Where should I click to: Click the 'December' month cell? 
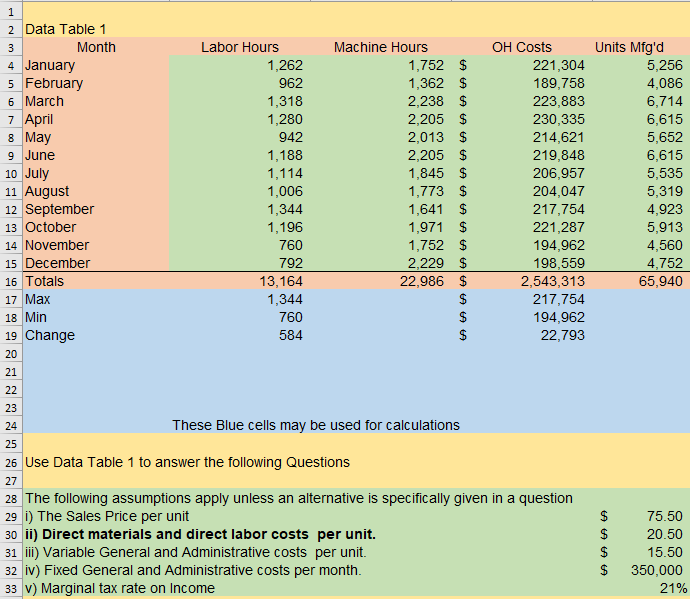click(96, 263)
